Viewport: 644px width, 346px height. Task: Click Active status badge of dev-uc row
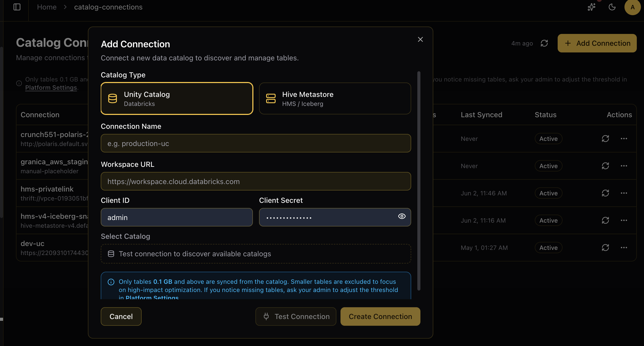[x=549, y=248]
